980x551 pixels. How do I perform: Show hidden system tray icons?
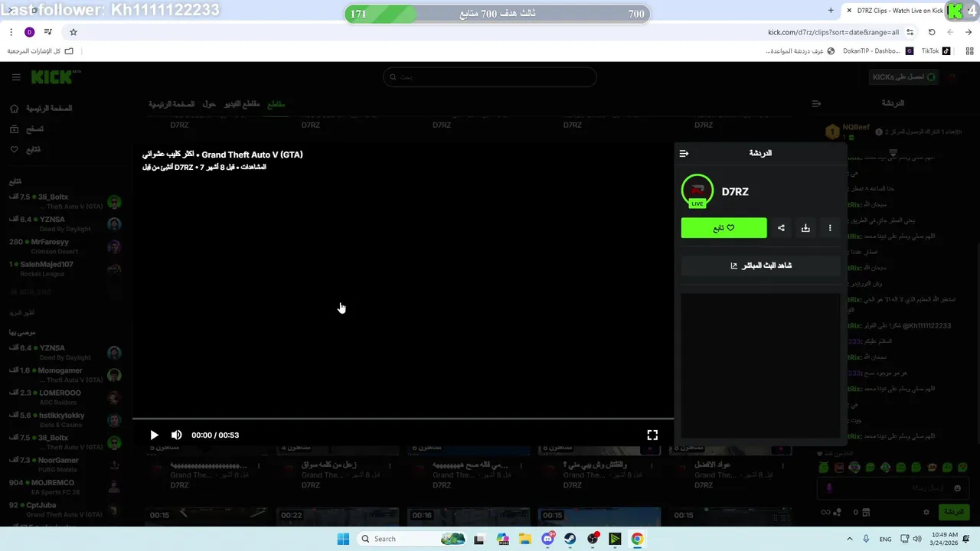[849, 539]
